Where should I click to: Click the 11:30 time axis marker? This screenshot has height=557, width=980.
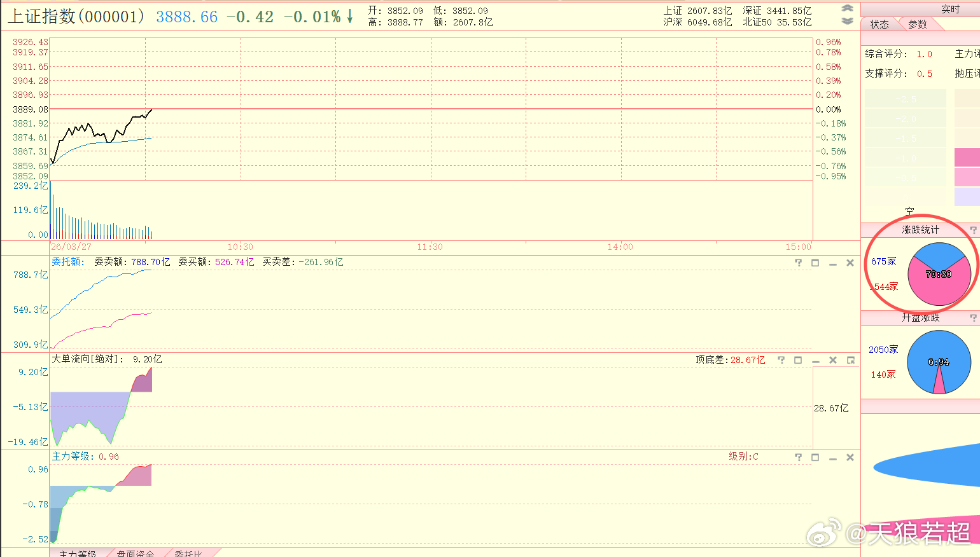pos(430,247)
